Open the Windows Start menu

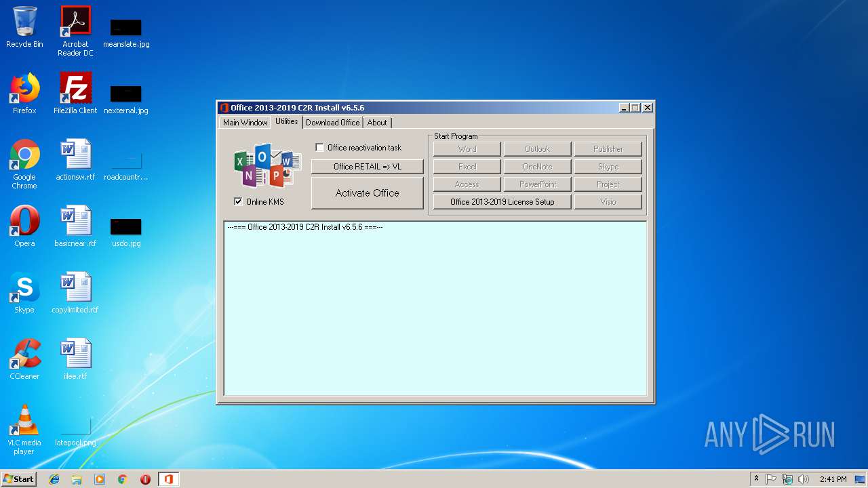click(x=18, y=479)
